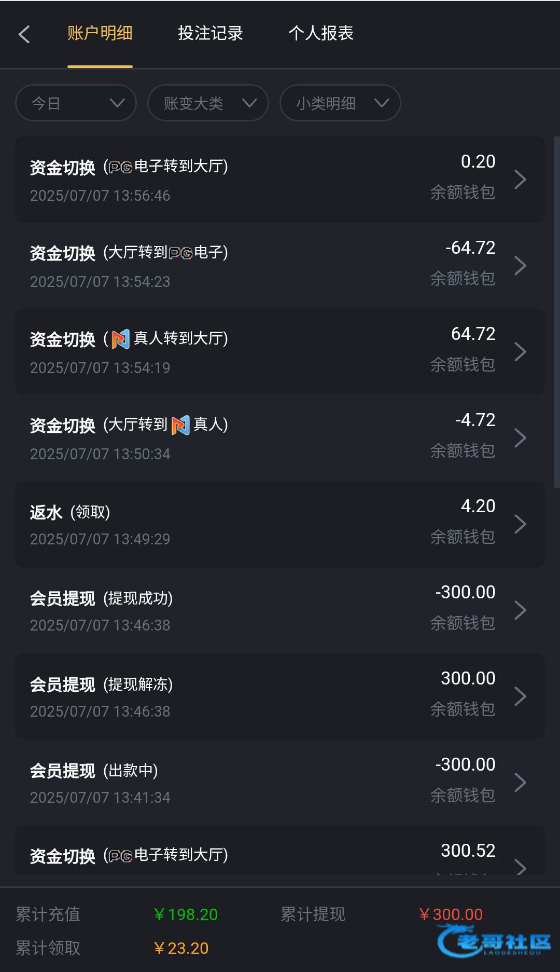Open arrow for -64.72 transfer entry
The width and height of the screenshot is (560, 972).
tap(520, 266)
